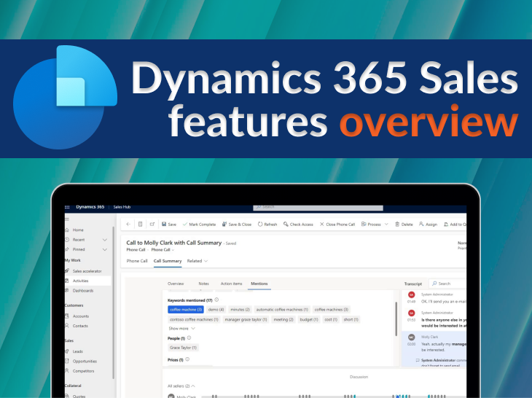Switch to the Phone Call tab
The height and width of the screenshot is (398, 532).
tap(137, 261)
